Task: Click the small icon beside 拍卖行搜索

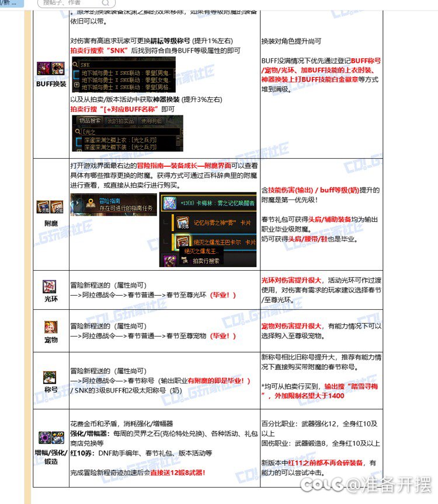Action: pyautogui.click(x=185, y=261)
